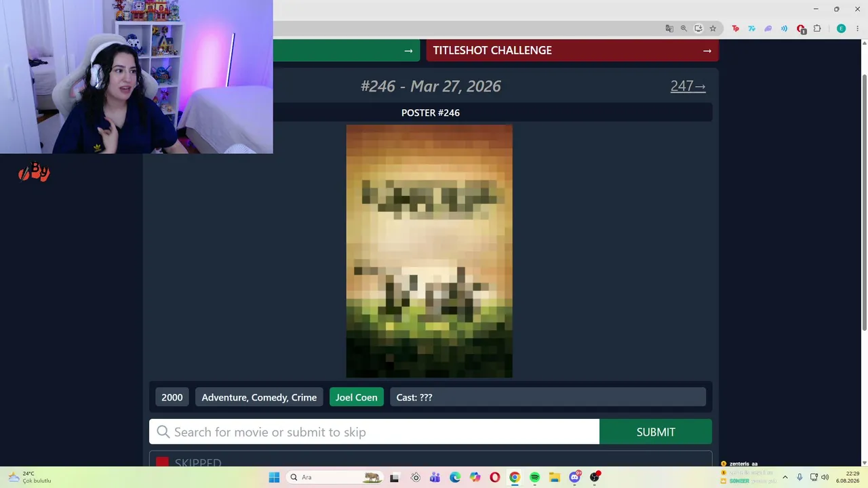Click the microphone icon in system tray
The height and width of the screenshot is (488, 868).
coord(800,477)
